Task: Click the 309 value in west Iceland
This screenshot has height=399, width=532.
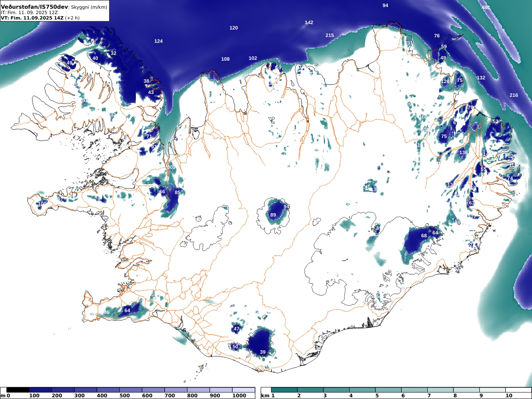Action: [x=171, y=167]
